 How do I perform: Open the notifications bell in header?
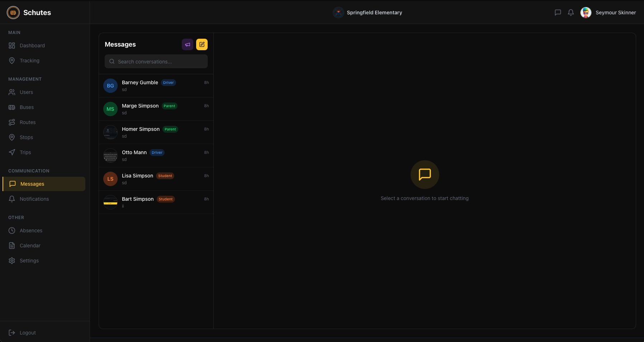[570, 13]
